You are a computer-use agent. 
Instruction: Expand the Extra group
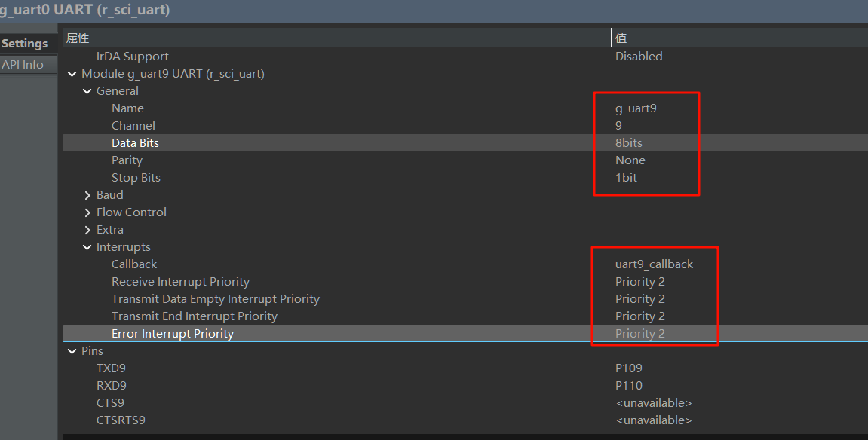[87, 230]
